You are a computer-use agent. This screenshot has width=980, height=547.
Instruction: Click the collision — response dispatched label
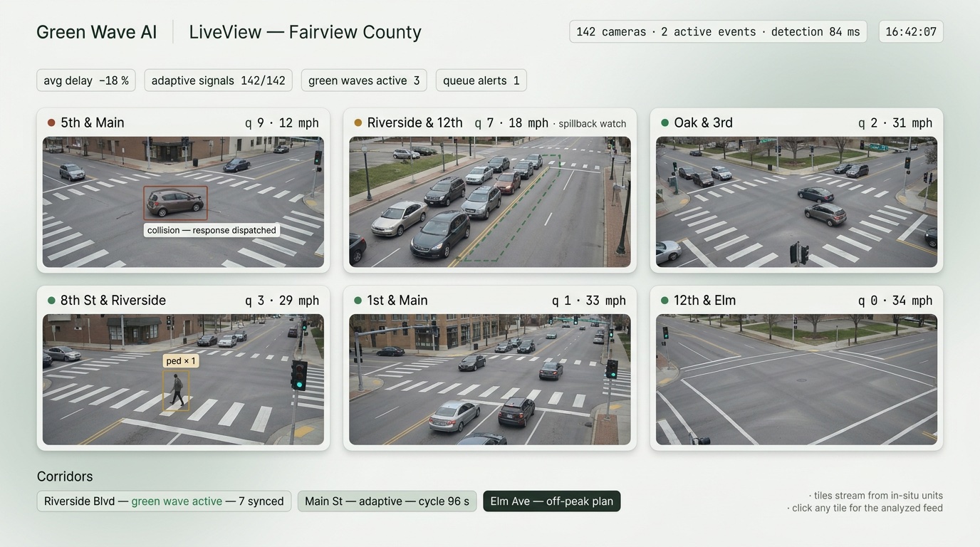pyautogui.click(x=212, y=230)
